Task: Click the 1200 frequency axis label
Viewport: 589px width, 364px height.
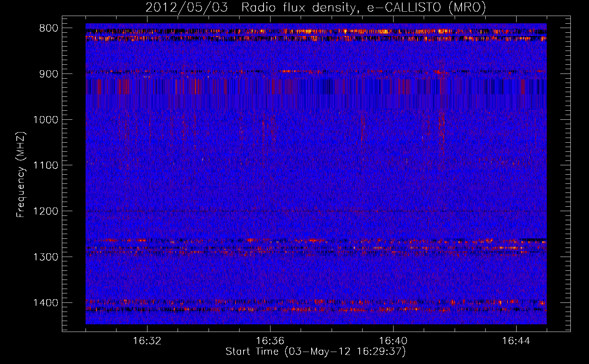Action: (46, 211)
